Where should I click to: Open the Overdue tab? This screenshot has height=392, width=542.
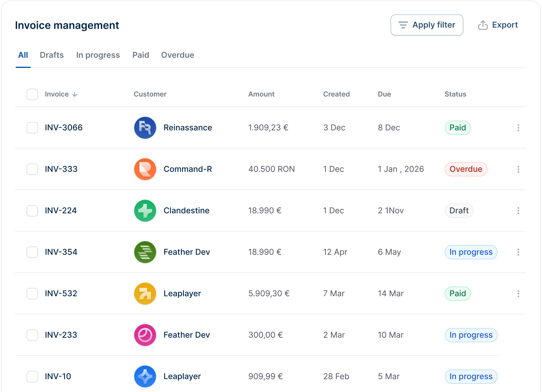click(178, 55)
